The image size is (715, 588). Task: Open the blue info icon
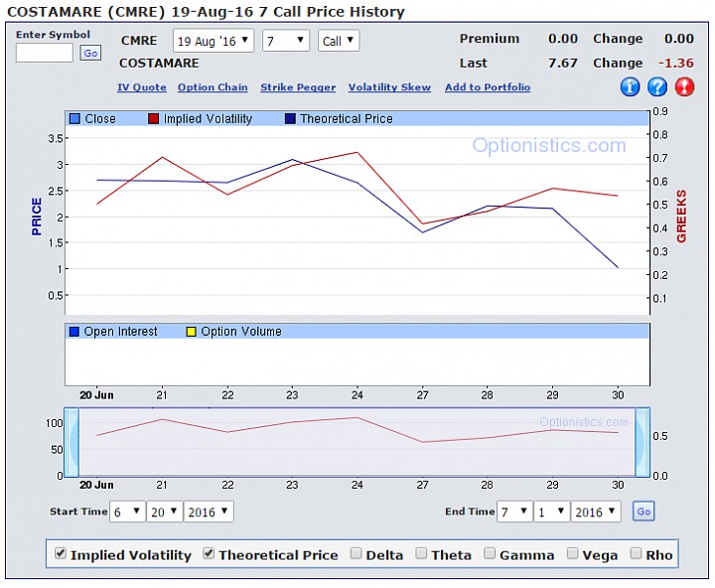coord(630,86)
